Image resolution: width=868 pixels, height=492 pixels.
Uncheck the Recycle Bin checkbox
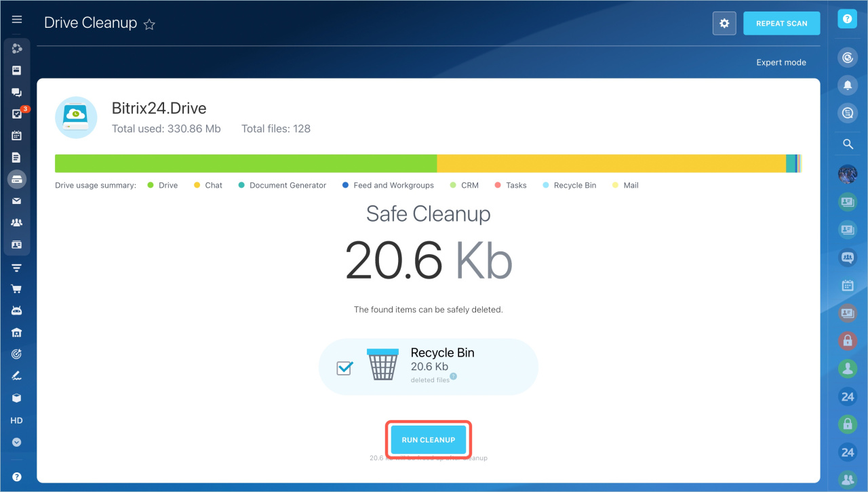[344, 368]
